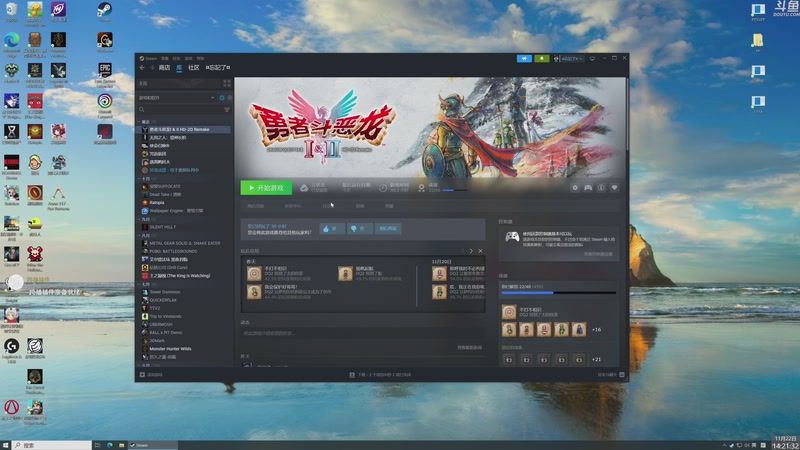
Task: Switch to the 库 library tab
Action: [179, 67]
